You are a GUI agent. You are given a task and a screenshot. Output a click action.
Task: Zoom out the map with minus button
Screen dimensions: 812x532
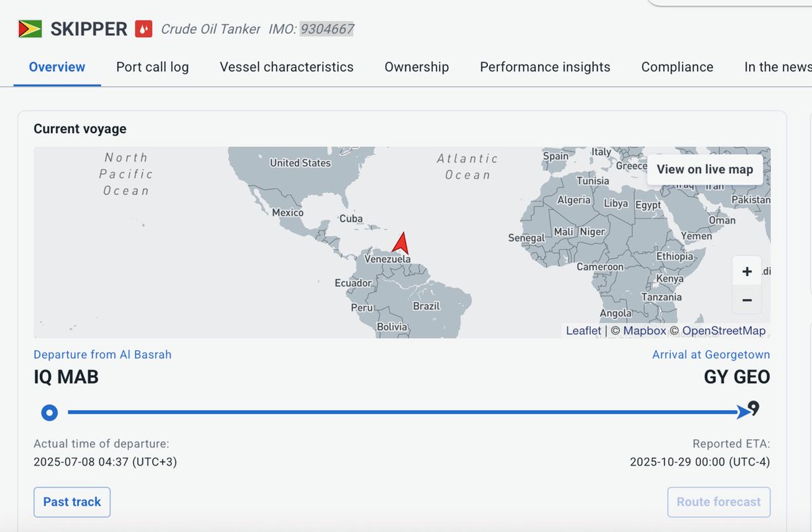746,300
